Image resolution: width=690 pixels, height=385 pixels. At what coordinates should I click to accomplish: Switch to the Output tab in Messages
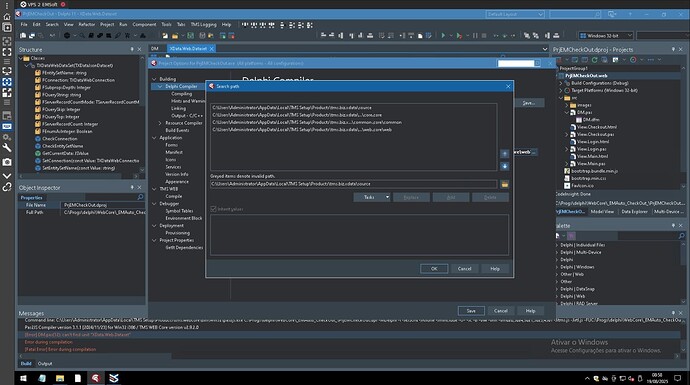coord(45,364)
